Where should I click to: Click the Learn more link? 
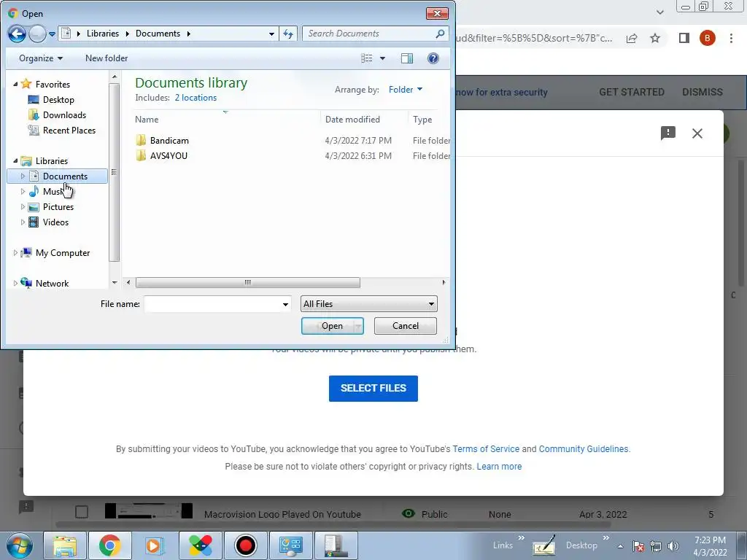[499, 467]
